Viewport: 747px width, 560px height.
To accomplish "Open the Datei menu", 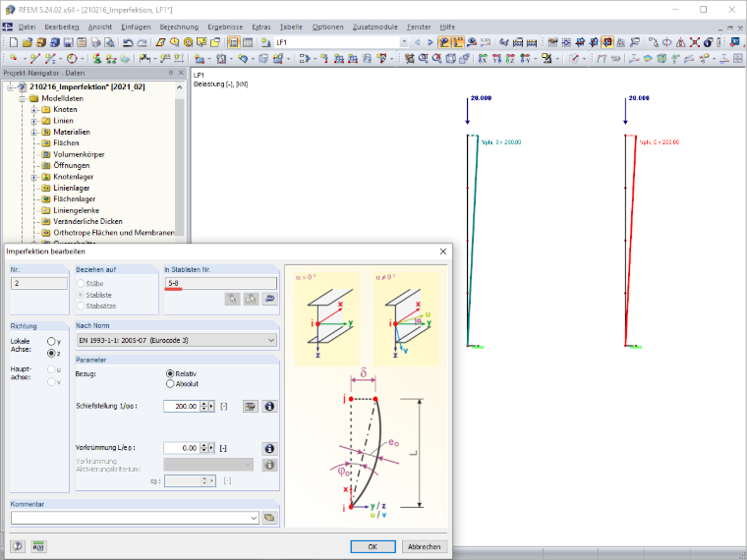I will tap(28, 28).
